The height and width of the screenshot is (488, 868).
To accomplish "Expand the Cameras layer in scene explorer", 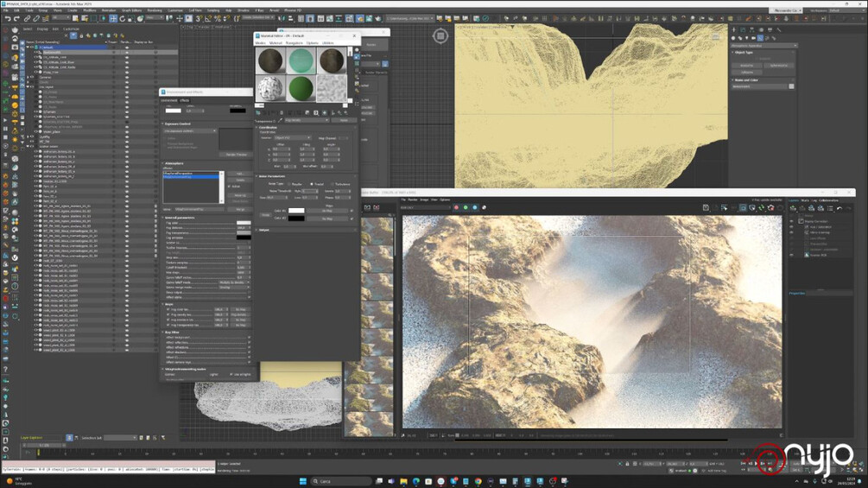I will point(28,78).
